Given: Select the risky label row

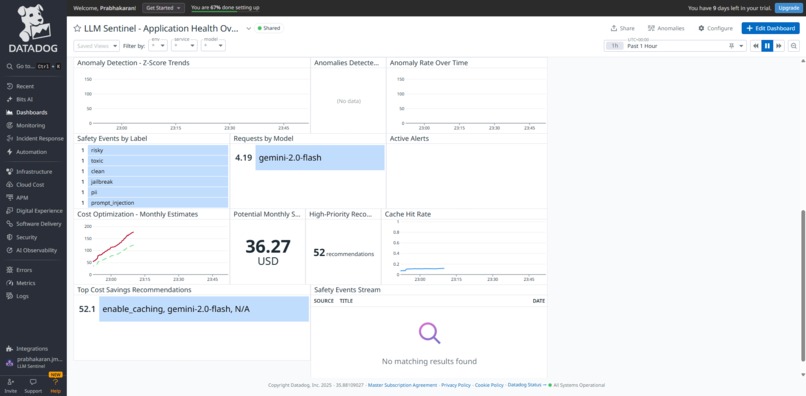Looking at the screenshot, I should tap(158, 150).
